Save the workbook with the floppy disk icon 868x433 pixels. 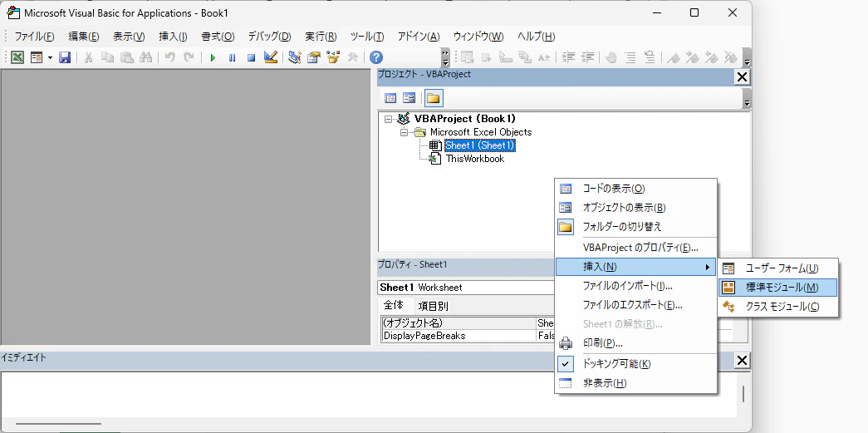pos(65,57)
